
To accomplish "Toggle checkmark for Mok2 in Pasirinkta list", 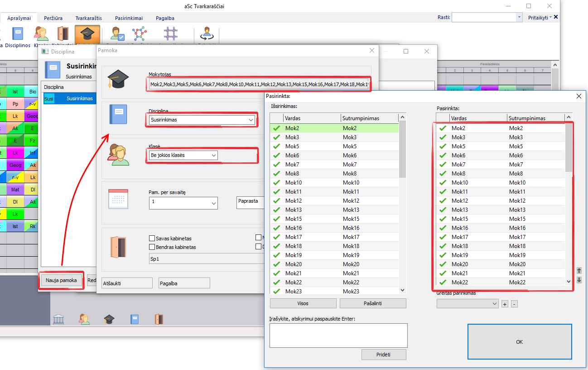I will [x=443, y=128].
